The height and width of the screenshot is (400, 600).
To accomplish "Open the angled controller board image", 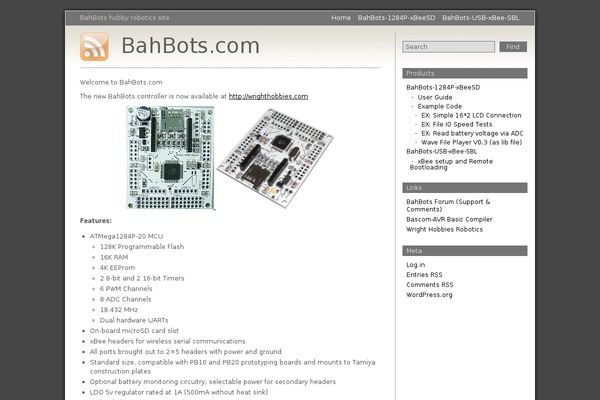I will pos(275,158).
